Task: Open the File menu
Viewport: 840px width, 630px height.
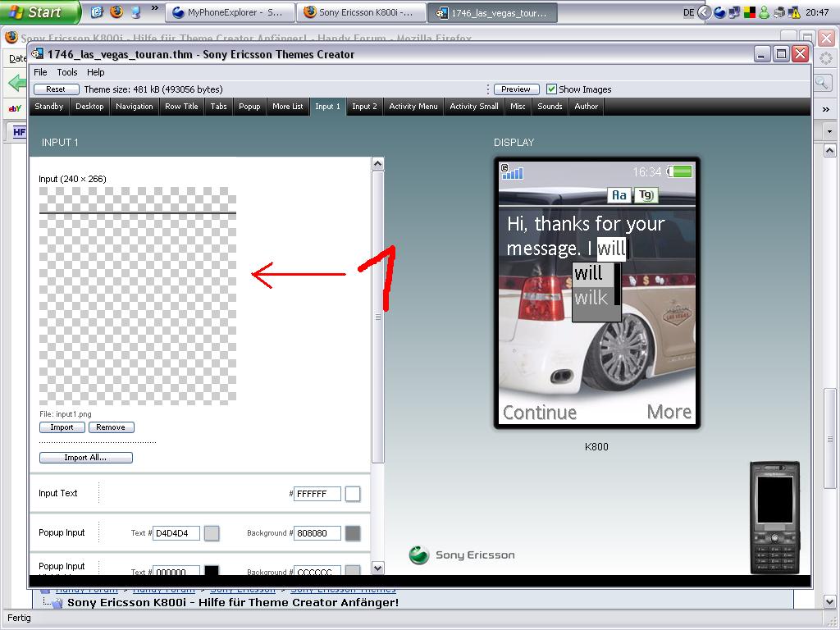Action: (40, 72)
